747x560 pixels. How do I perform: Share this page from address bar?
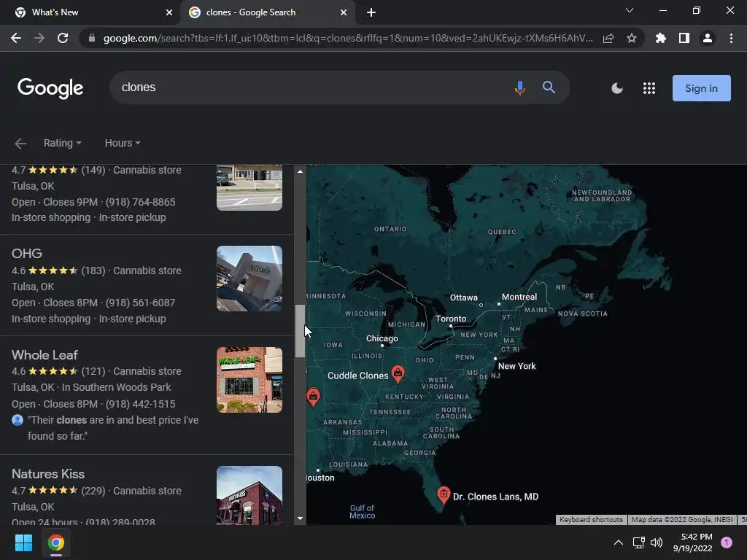pos(608,38)
